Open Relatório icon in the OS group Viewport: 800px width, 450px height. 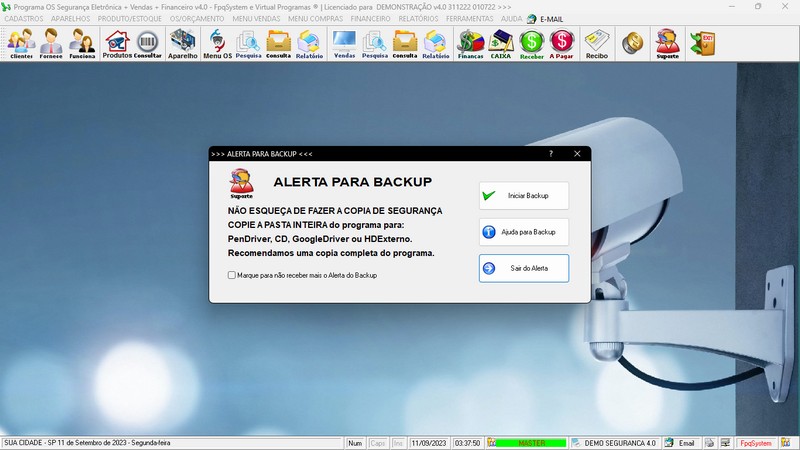tap(309, 44)
